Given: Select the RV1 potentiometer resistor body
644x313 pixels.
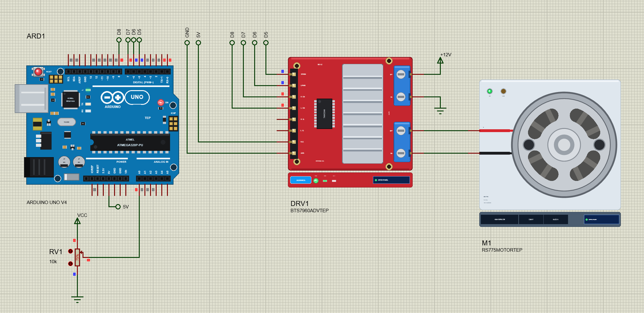Looking at the screenshot, I should (77, 257).
